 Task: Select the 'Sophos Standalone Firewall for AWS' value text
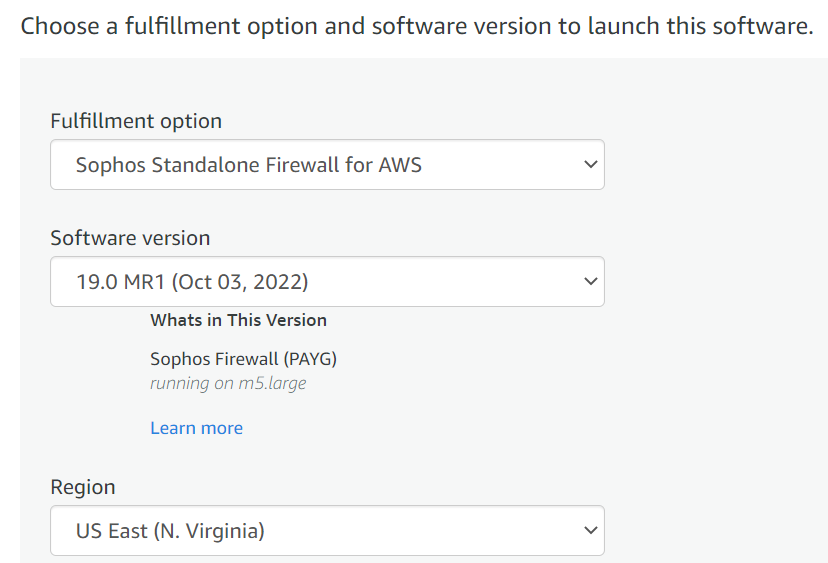click(249, 165)
